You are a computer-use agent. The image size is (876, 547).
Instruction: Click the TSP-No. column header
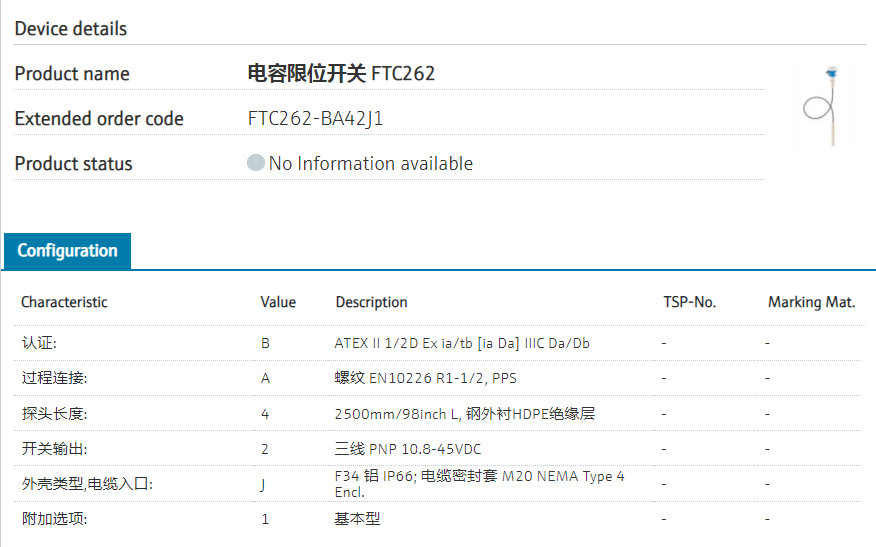point(689,302)
